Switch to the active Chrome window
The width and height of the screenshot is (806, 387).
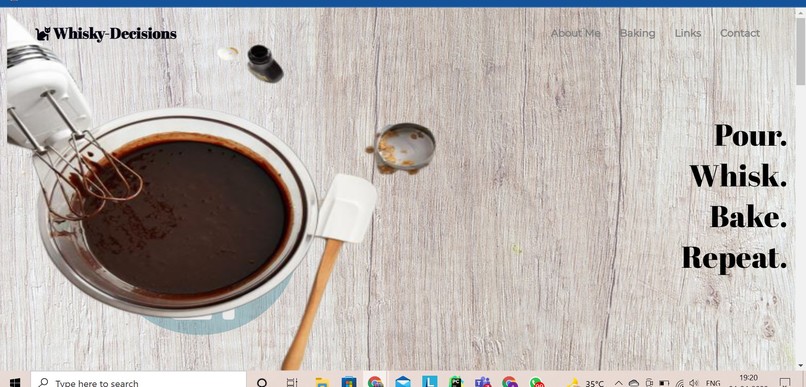pos(375,382)
